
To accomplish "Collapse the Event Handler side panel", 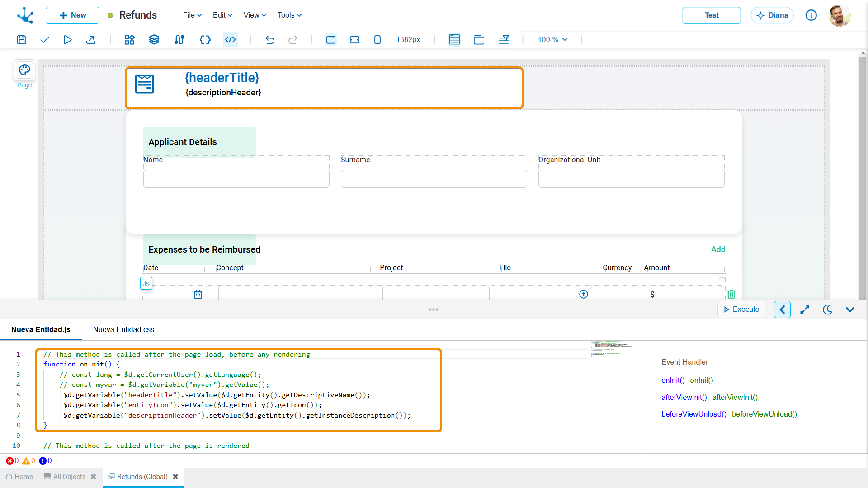I will click(x=782, y=310).
